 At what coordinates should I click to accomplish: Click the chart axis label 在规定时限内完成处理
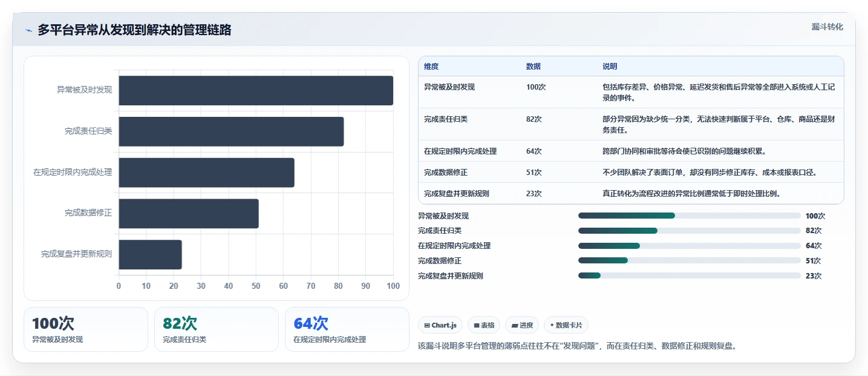coord(73,172)
